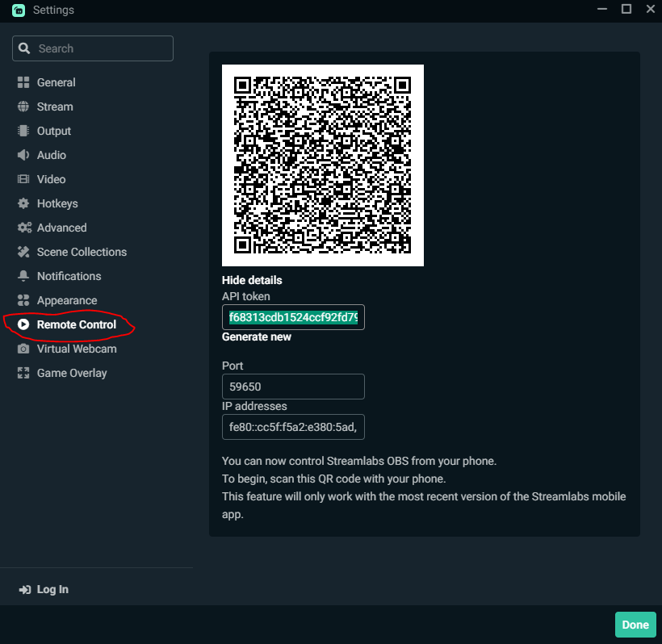Click the Port field showing 59650
This screenshot has height=644, width=662.
[293, 387]
